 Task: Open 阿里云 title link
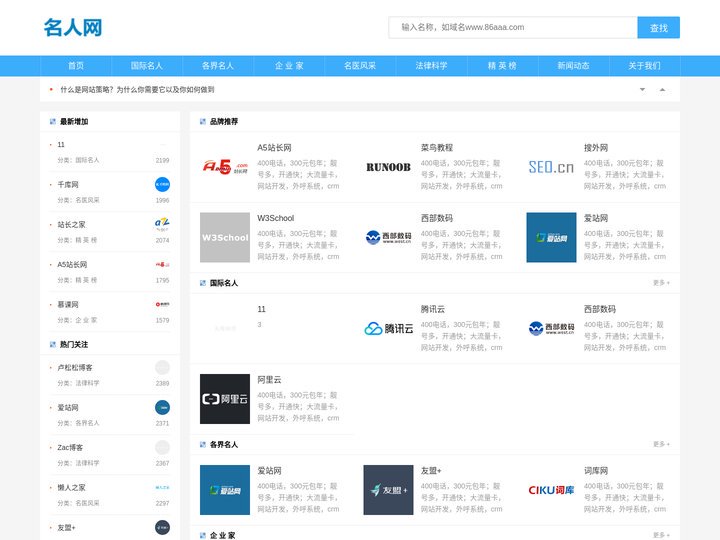[269, 380]
